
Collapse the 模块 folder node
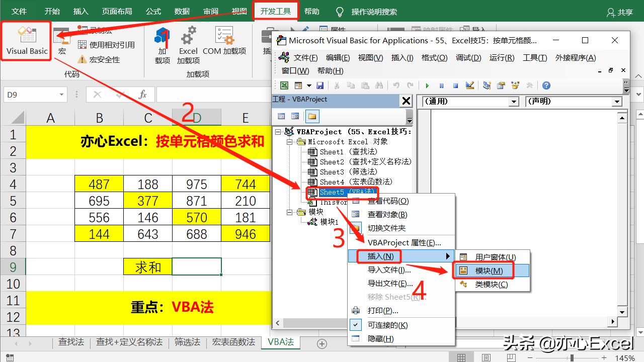click(x=290, y=212)
